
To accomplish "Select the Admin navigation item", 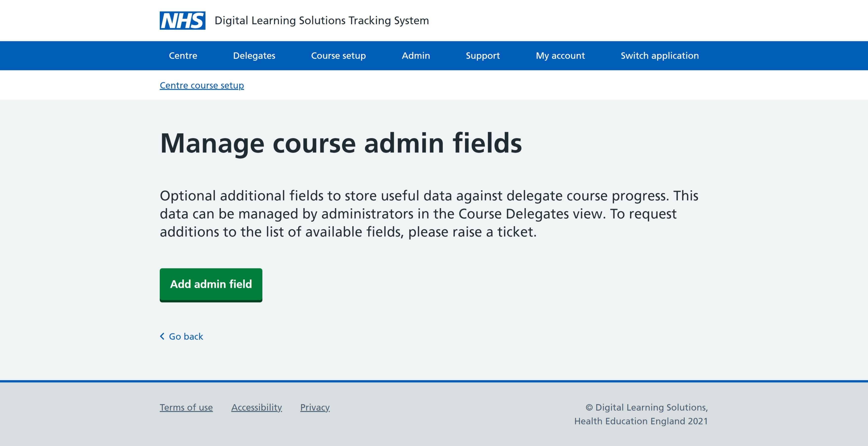I will [x=415, y=56].
